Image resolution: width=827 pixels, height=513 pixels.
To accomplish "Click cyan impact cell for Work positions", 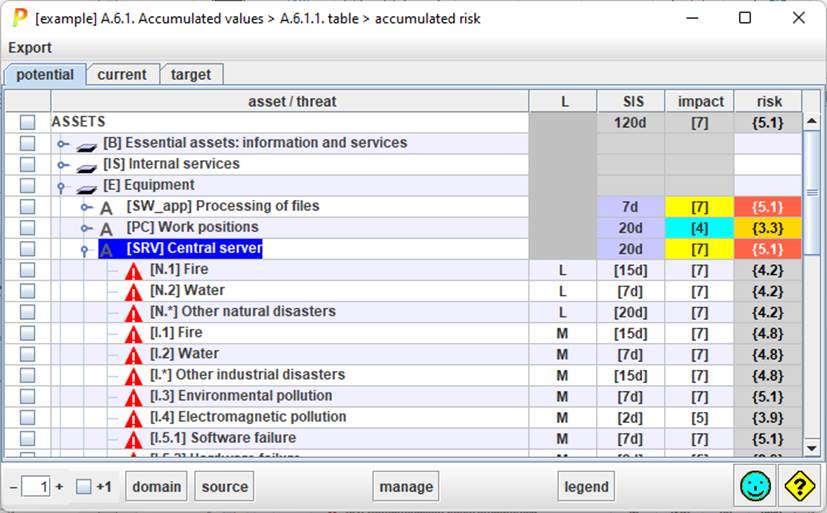I will coord(699,228).
